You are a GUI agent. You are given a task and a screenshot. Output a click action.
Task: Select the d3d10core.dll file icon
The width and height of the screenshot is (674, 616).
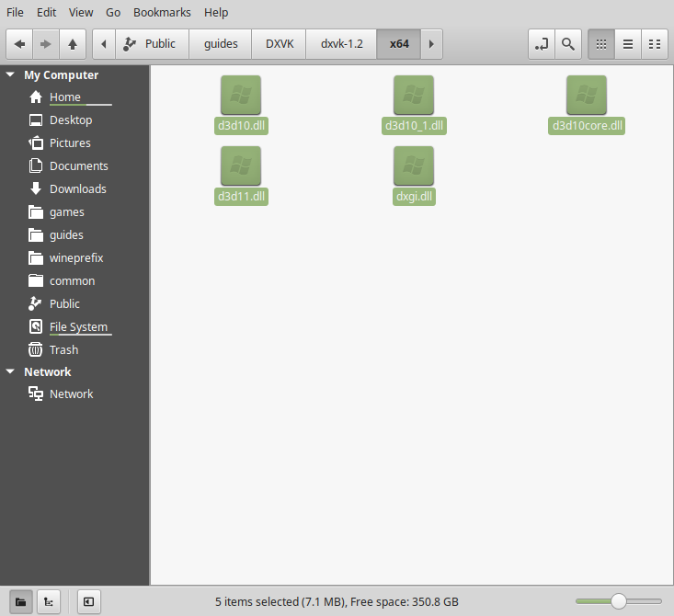tap(587, 95)
